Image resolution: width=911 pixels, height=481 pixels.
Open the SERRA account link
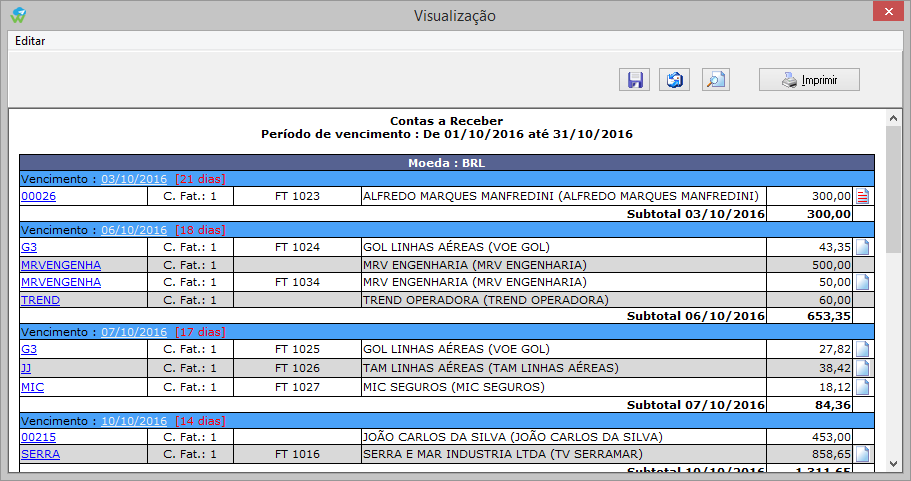pos(40,454)
